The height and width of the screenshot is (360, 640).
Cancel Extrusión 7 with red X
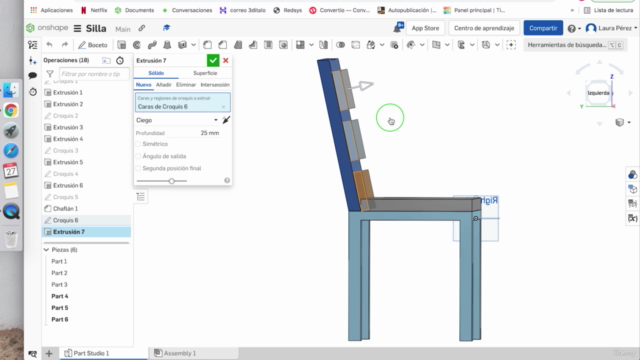(226, 60)
